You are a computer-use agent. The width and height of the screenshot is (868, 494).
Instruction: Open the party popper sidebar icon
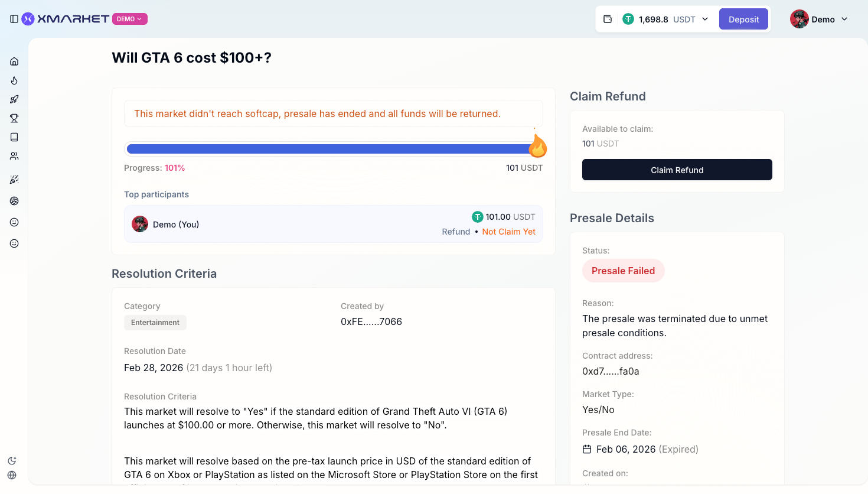pyautogui.click(x=14, y=180)
